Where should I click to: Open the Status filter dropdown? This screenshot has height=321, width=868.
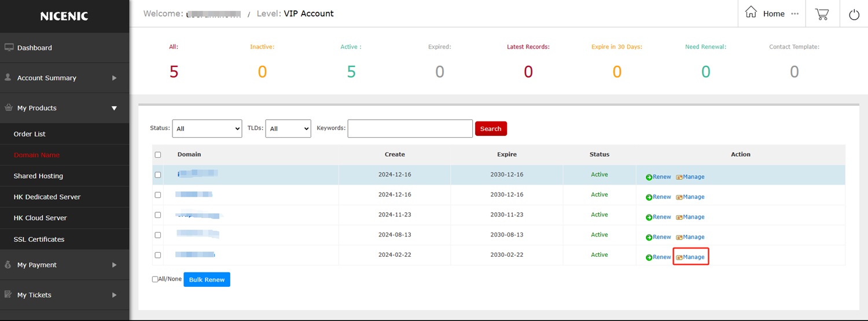coord(207,128)
